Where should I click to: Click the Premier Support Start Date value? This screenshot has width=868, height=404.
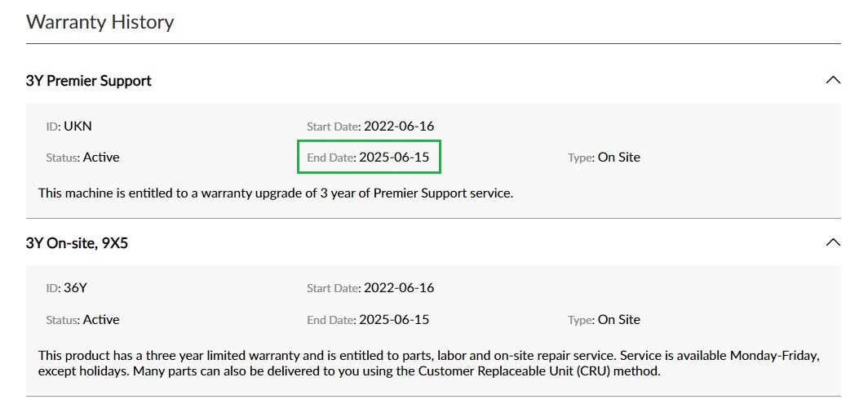[x=399, y=126]
